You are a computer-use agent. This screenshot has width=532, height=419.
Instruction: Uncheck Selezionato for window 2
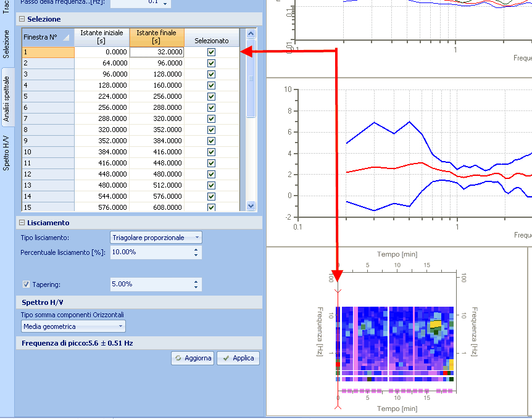pyautogui.click(x=211, y=63)
